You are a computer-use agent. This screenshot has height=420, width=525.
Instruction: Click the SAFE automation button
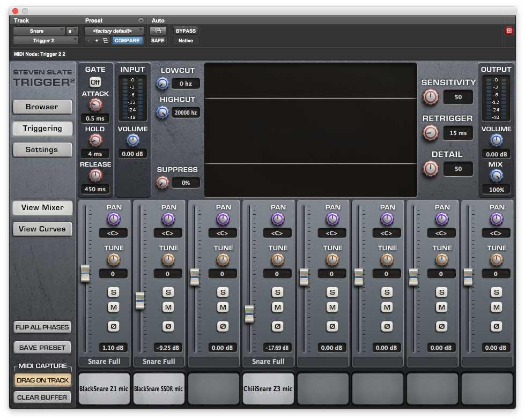click(x=158, y=41)
